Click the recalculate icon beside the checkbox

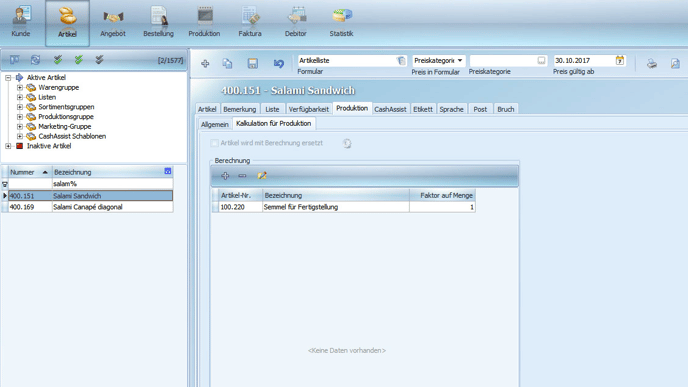(347, 143)
